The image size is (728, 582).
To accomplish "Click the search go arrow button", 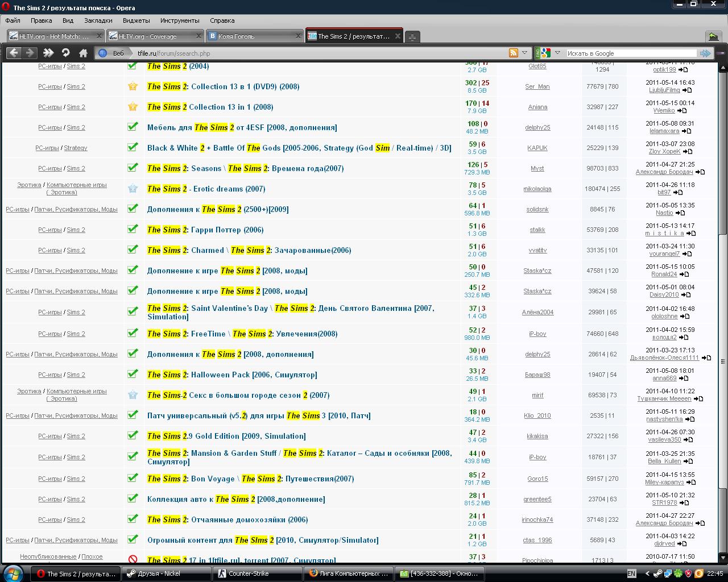I will pyautogui.click(x=706, y=53).
